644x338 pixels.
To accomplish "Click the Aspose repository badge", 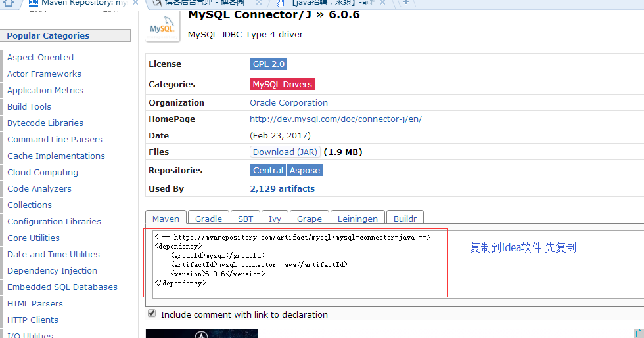I will pyautogui.click(x=305, y=170).
